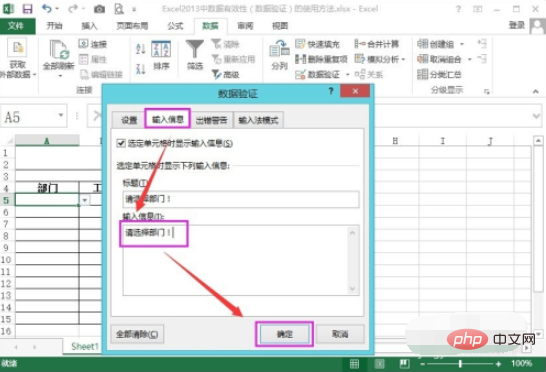Click the camera icon in quick access toolbar
The height and width of the screenshot is (372, 546).
(x=100, y=9)
